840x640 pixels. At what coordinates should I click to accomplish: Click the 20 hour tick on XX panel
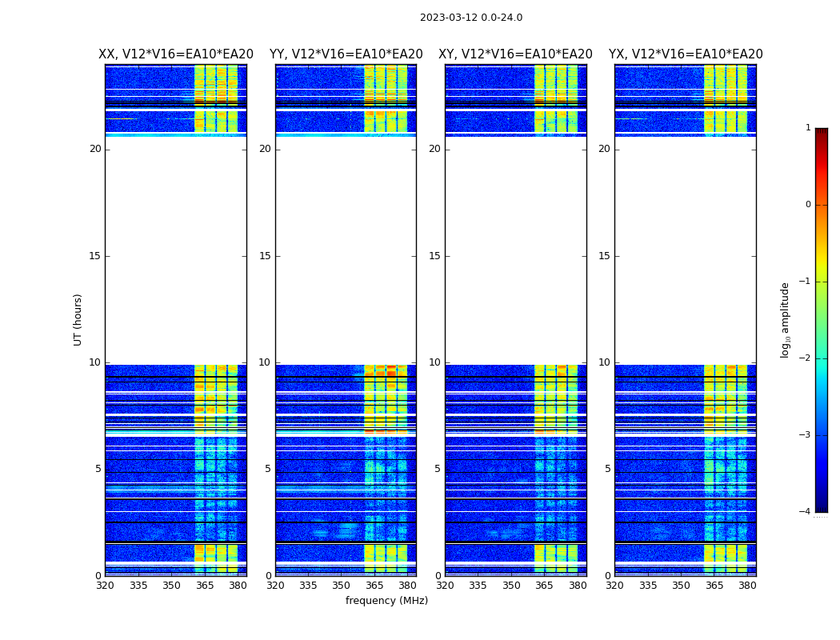[95, 149]
